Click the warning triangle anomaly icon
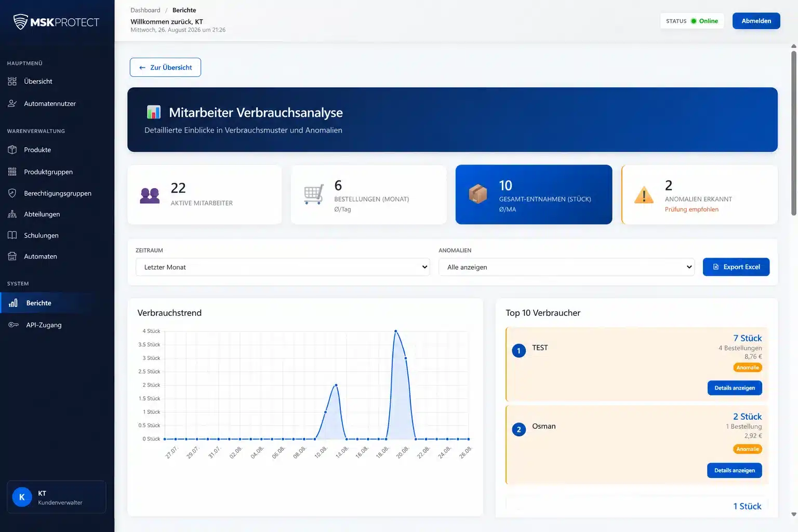798x532 pixels. point(644,195)
